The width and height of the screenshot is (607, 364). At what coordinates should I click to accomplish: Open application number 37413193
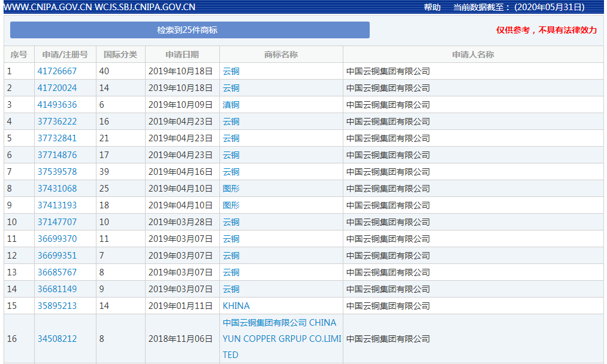point(57,205)
